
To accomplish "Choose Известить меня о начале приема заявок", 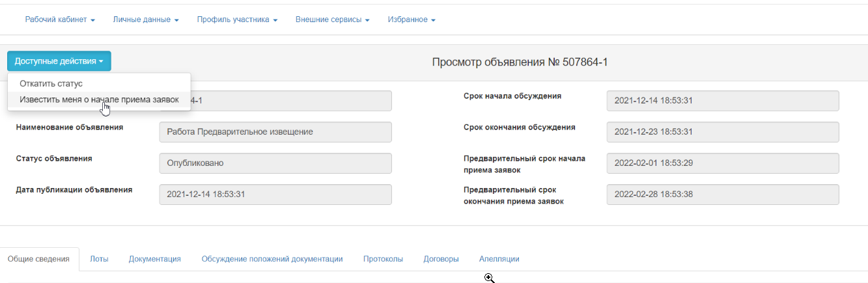I will [99, 100].
